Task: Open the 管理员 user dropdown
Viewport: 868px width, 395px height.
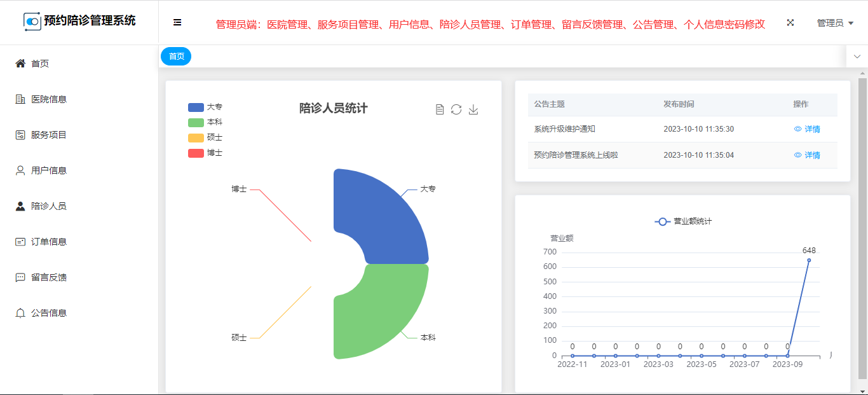Action: [x=834, y=23]
